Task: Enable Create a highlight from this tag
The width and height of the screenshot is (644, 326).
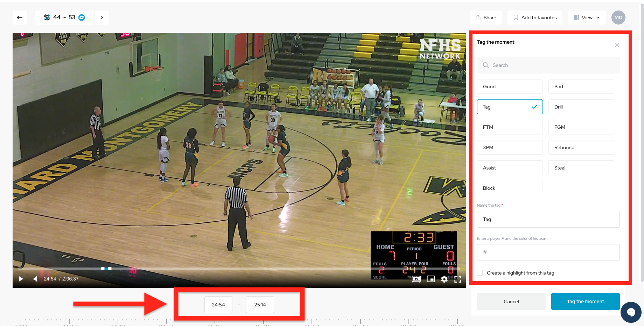Action: point(480,273)
